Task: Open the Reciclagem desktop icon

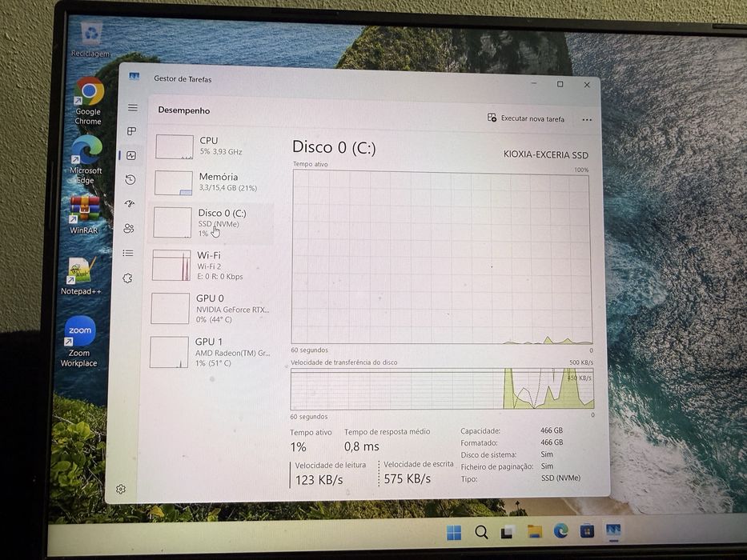Action: click(90, 39)
